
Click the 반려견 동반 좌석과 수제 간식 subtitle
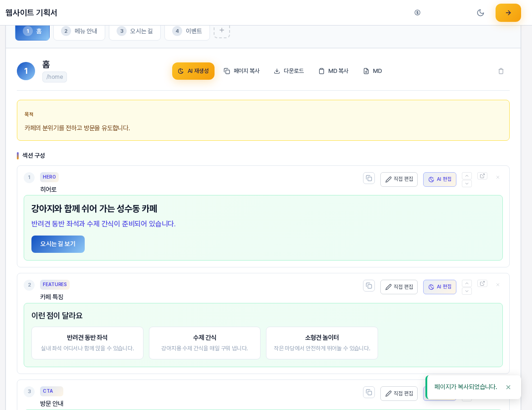(x=103, y=224)
